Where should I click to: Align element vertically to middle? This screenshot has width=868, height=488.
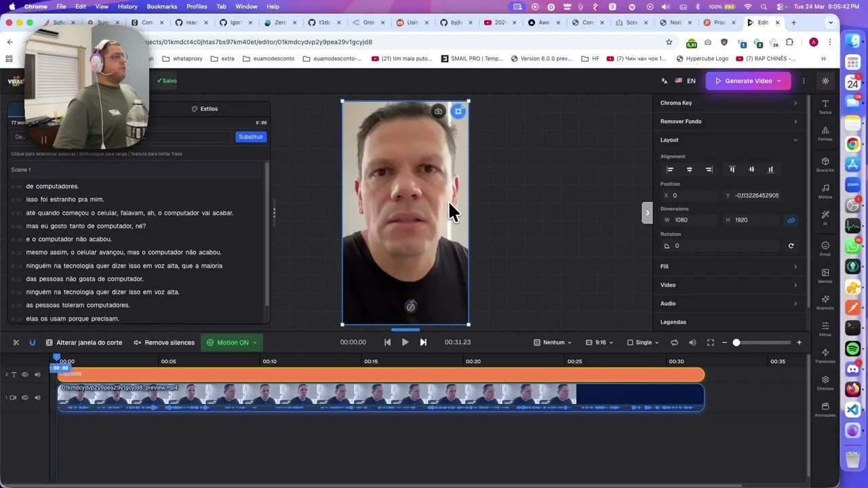point(751,169)
